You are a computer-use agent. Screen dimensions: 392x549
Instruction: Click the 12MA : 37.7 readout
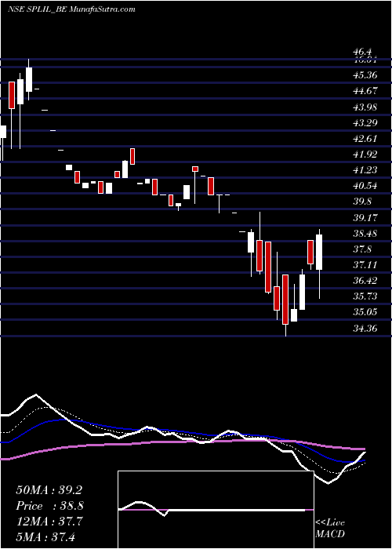click(x=49, y=522)
